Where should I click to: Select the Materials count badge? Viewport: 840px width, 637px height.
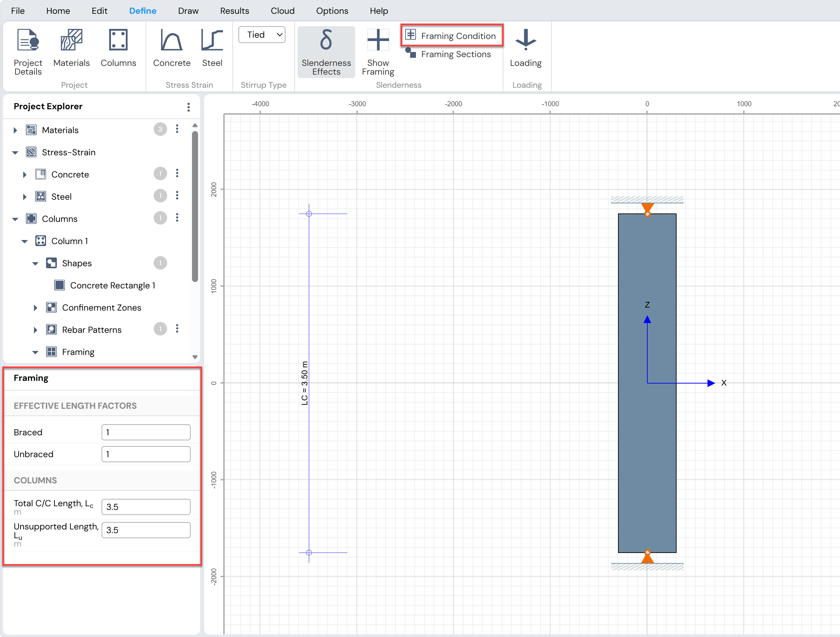point(160,129)
